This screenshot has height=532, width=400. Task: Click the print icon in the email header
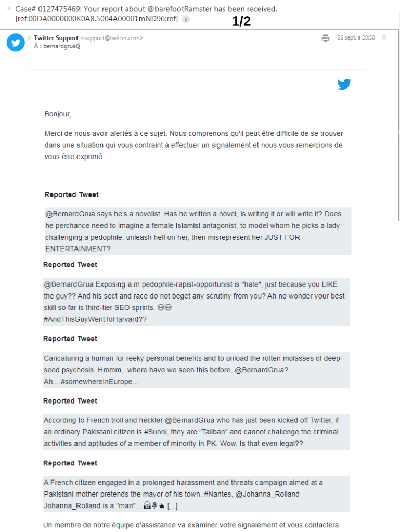point(325,38)
